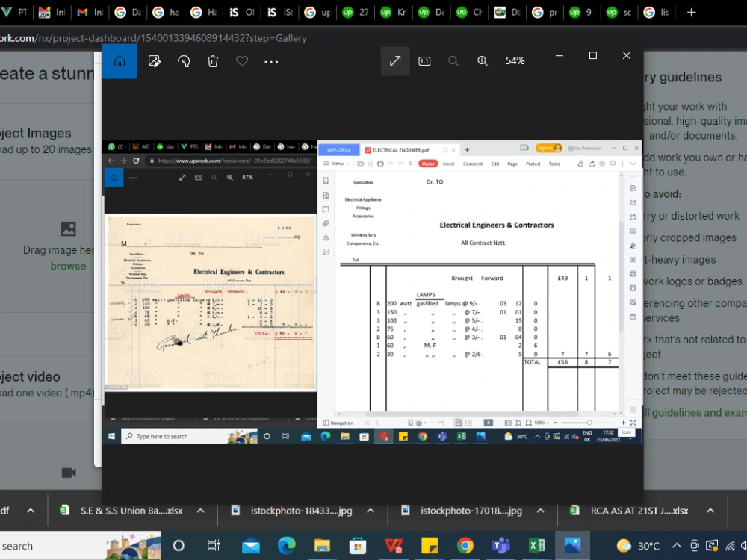Zoom in on the photo
The image size is (747, 560).
[483, 61]
